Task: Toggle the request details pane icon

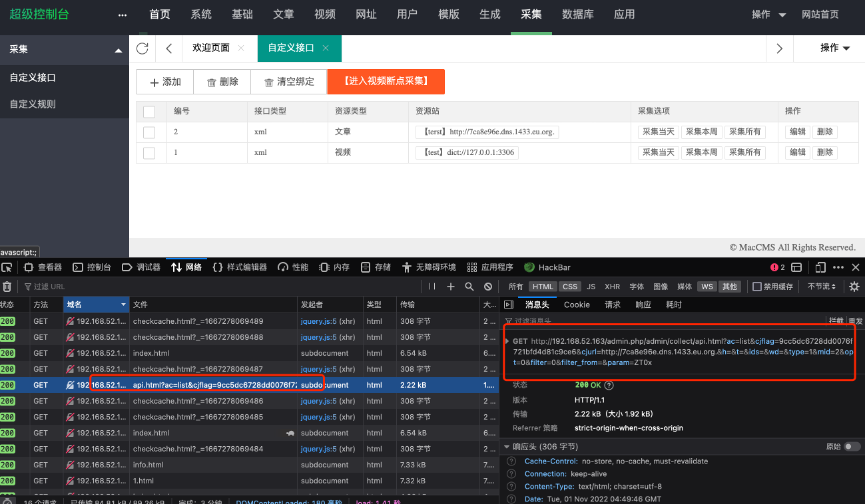Action: point(509,305)
